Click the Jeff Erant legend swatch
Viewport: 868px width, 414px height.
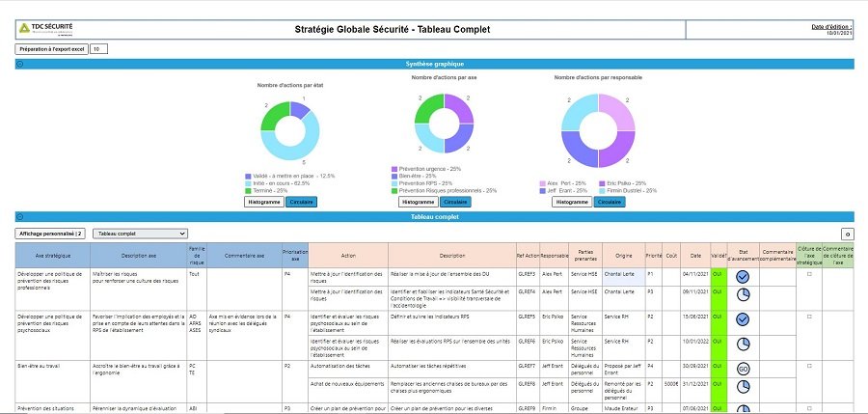click(542, 191)
